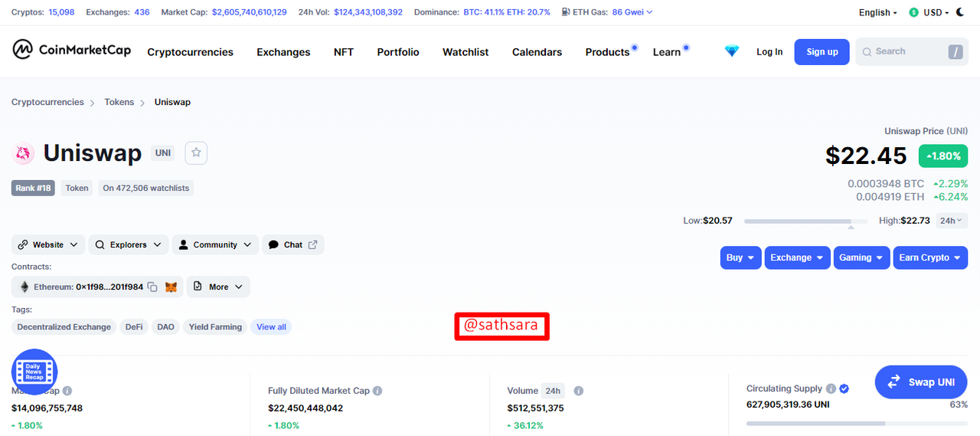This screenshot has width=980, height=436.
Task: Click Exchanges count 436 link
Action: tap(142, 12)
